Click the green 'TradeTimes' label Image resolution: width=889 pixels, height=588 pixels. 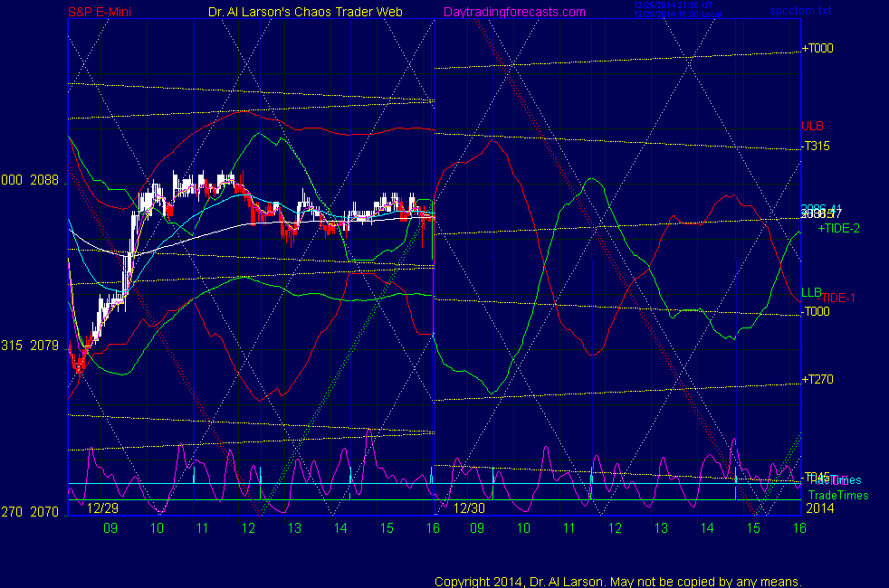click(x=838, y=495)
